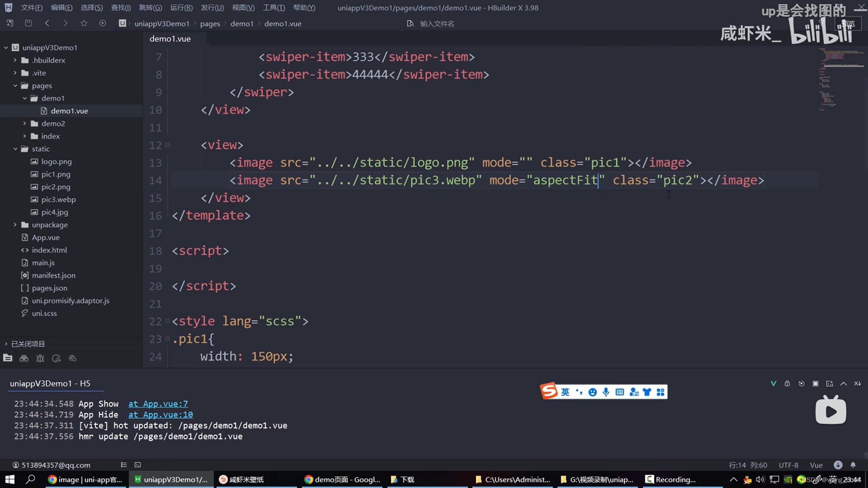The height and width of the screenshot is (488, 868).
Task: Click the new file toolbar icon
Action: tap(10, 23)
